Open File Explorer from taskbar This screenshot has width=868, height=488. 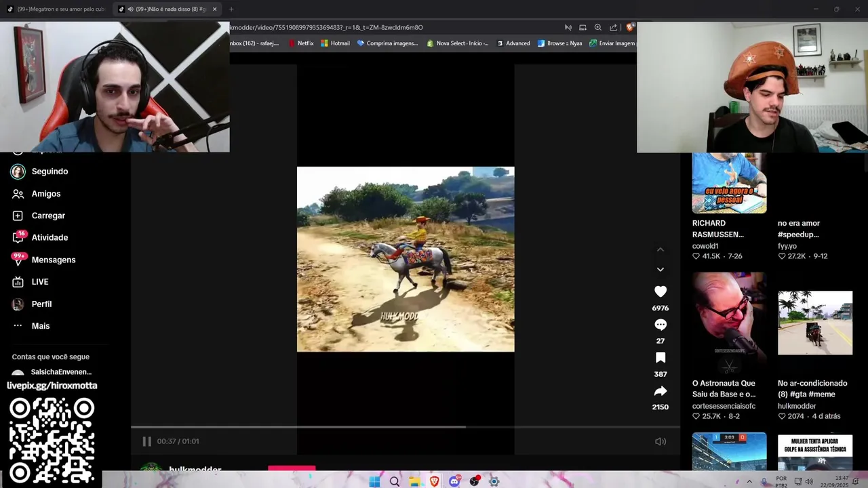[x=414, y=481]
